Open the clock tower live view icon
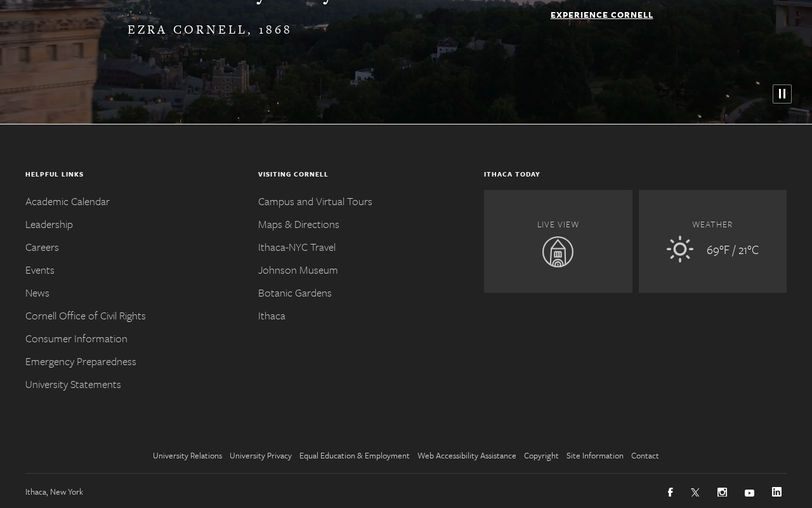 click(558, 252)
